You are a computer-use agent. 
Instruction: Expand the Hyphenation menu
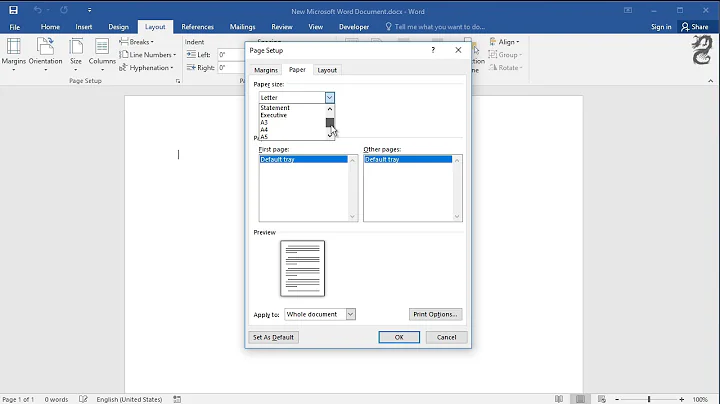pyautogui.click(x=146, y=67)
